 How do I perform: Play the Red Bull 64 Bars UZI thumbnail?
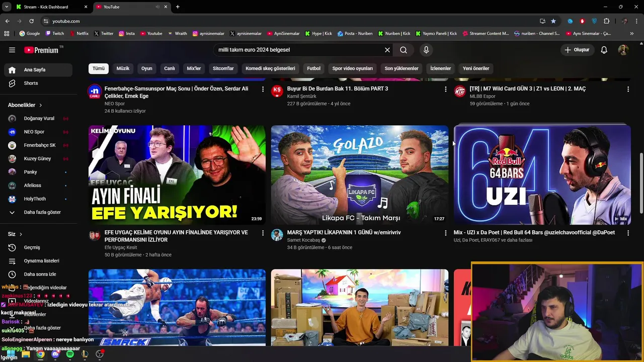coord(542,174)
